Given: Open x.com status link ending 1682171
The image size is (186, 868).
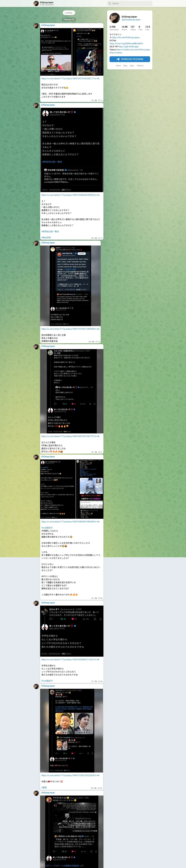Looking at the screenshot, I should pyautogui.click(x=70, y=79).
